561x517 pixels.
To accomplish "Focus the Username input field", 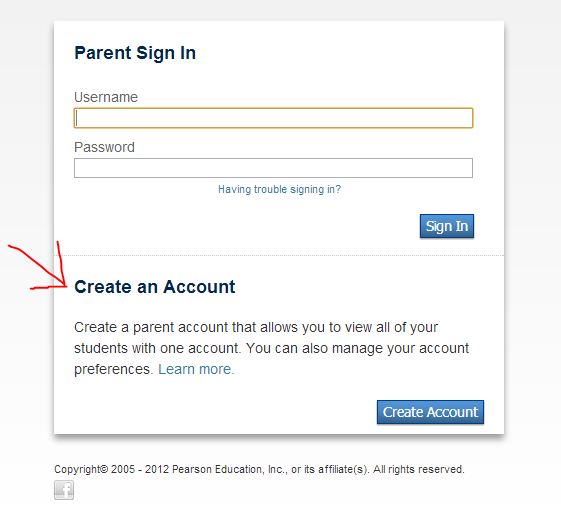I will point(273,118).
